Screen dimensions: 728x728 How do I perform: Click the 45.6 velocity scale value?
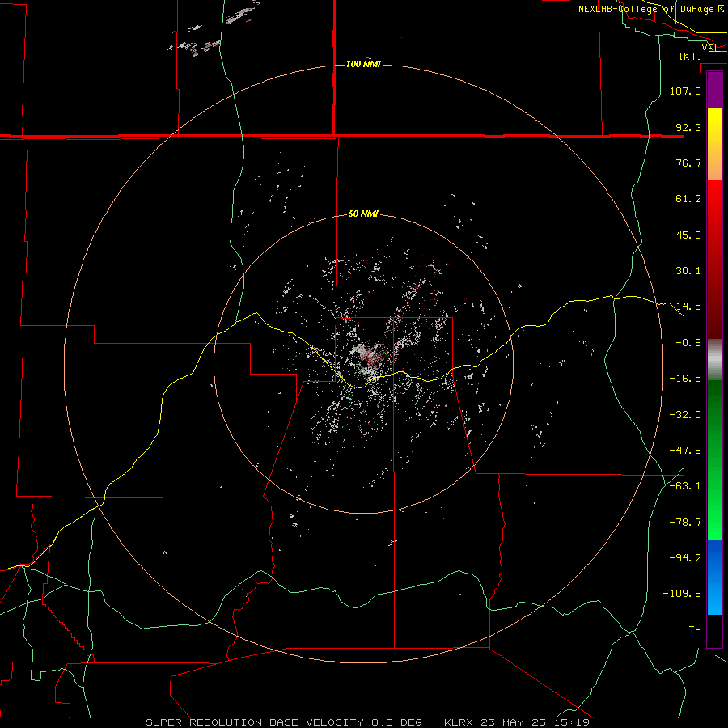[x=688, y=235]
